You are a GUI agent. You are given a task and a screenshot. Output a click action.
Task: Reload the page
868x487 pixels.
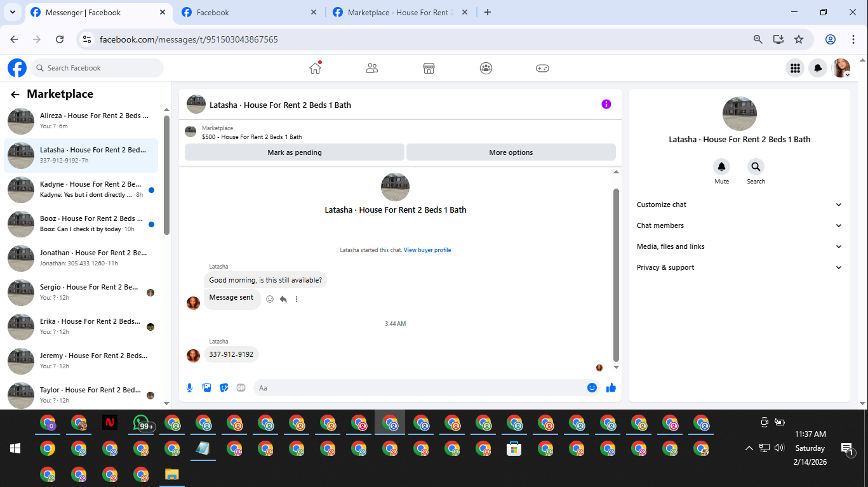[x=60, y=39]
